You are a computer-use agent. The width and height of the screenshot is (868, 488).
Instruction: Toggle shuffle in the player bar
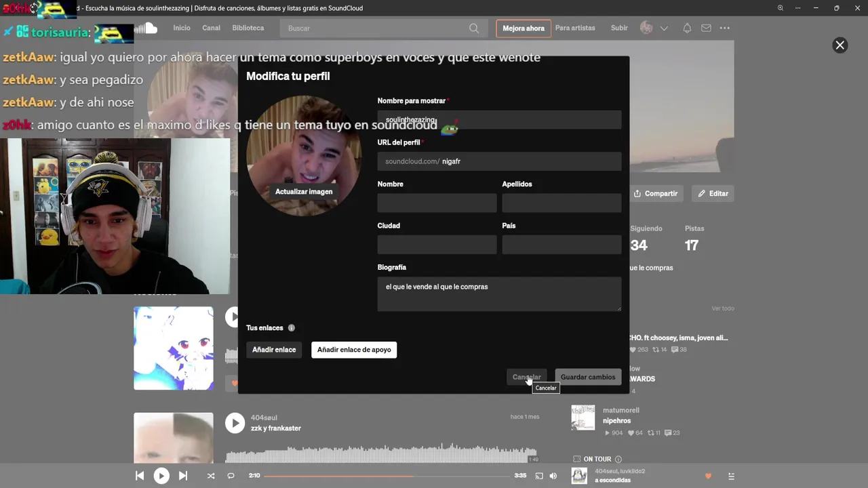point(211,476)
